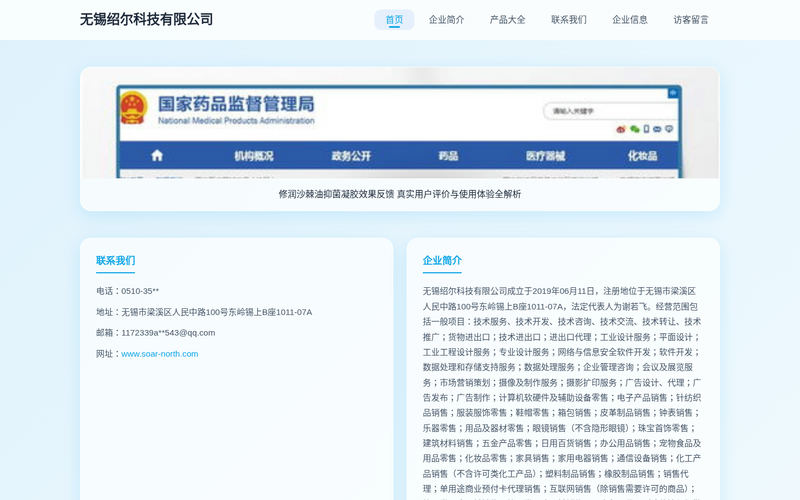Click the banner image of 国家药品监督管理局
The width and height of the screenshot is (800, 500).
point(399,123)
